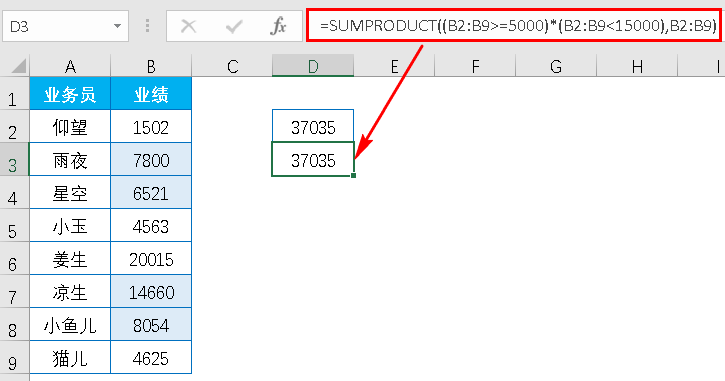Click the Select All corner triangle

[x=18, y=66]
